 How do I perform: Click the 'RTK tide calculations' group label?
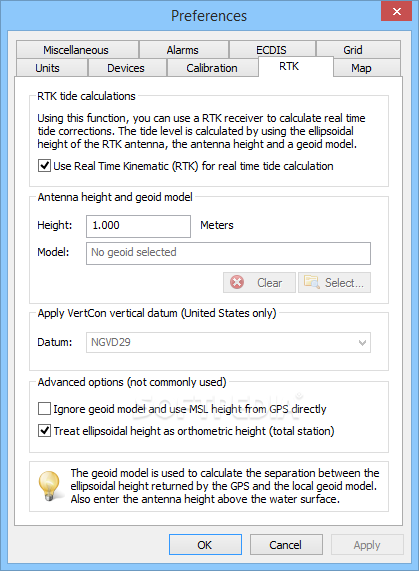tap(86, 96)
